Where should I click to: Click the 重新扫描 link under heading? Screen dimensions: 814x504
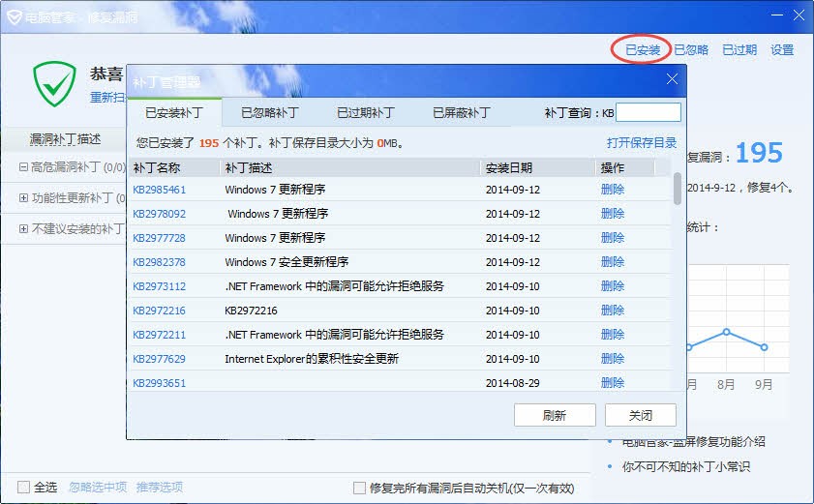click(x=108, y=97)
